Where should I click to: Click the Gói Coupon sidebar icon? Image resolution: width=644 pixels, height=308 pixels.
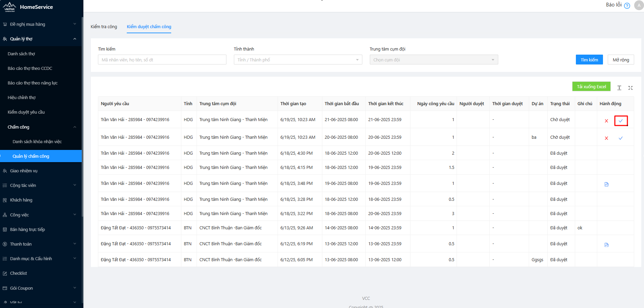(5, 288)
